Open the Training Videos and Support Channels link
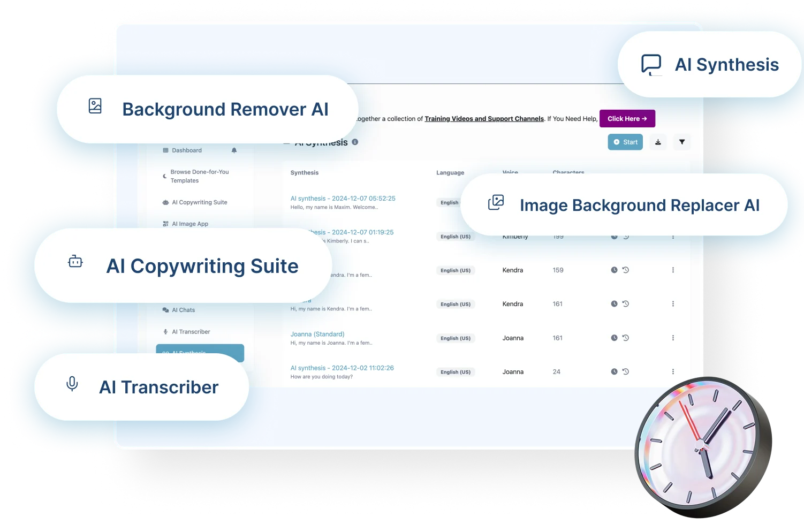The width and height of the screenshot is (804, 532). [484, 119]
